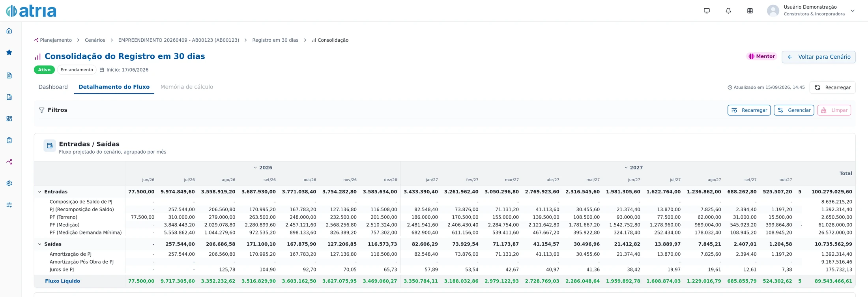Collapse the Entradas row group
Screen dimensions: 868x297
tap(39, 192)
